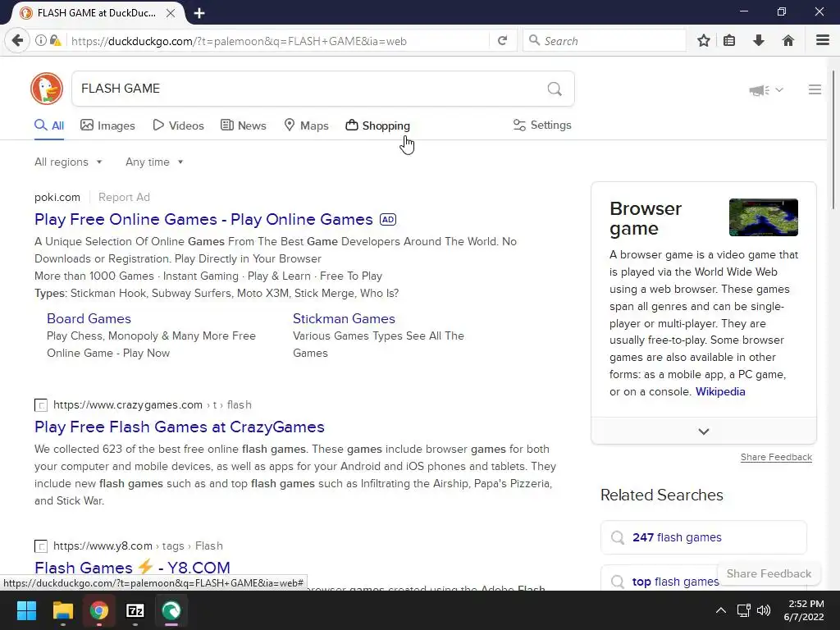The width and height of the screenshot is (840, 630).
Task: Expand the All regions filter
Action: [x=68, y=162]
